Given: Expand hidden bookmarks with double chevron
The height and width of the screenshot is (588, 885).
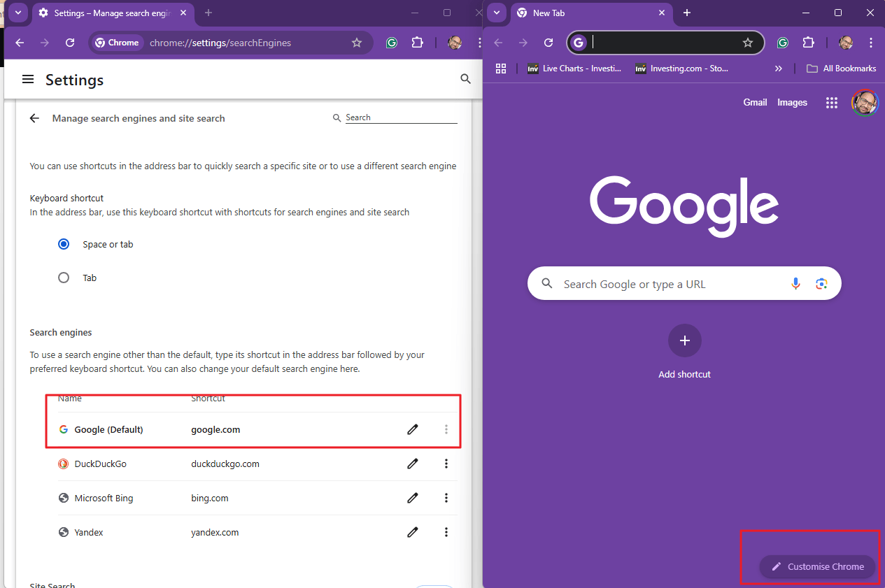Looking at the screenshot, I should [x=779, y=69].
